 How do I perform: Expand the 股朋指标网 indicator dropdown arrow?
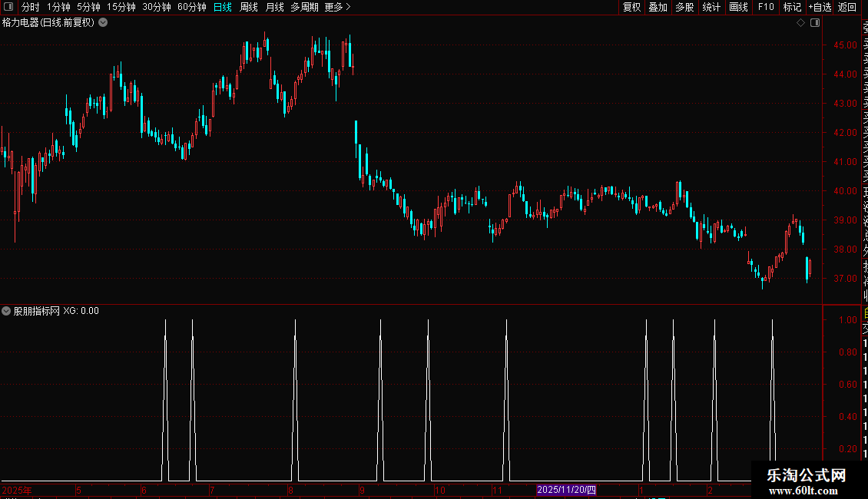(6, 311)
